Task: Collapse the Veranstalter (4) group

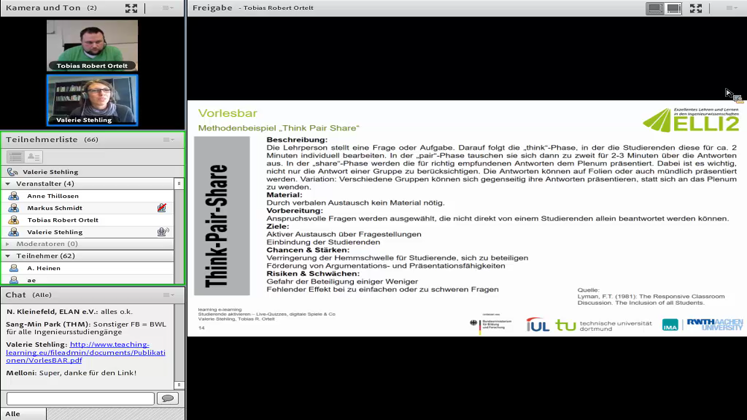Action: [8, 184]
